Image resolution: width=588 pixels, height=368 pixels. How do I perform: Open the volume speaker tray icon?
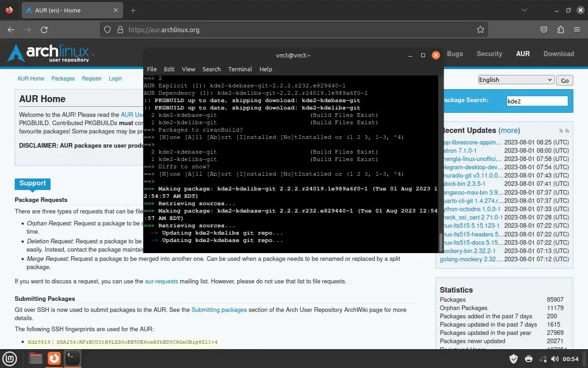tap(555, 359)
